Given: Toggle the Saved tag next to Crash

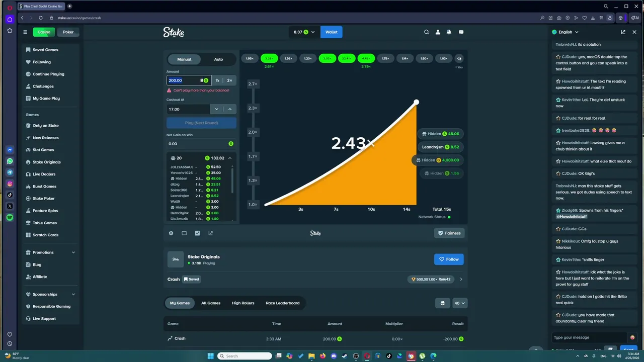Looking at the screenshot, I should [191, 279].
